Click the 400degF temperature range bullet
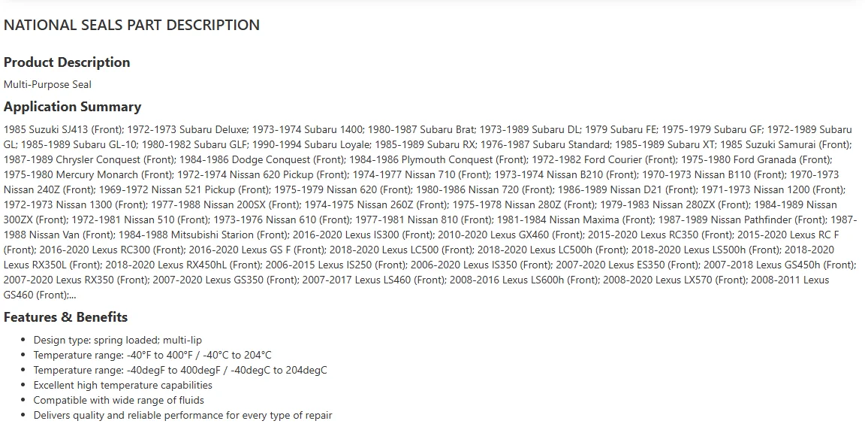Image resolution: width=868 pixels, height=436 pixels. [x=180, y=370]
